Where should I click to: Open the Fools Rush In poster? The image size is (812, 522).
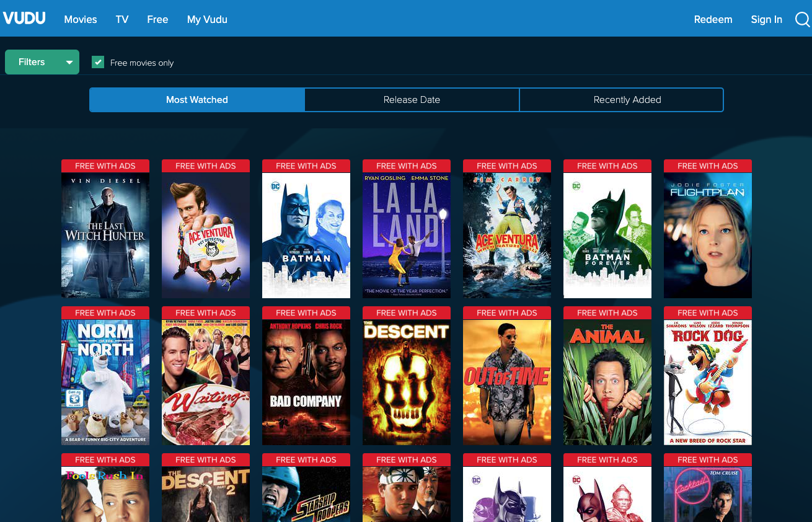tap(105, 494)
